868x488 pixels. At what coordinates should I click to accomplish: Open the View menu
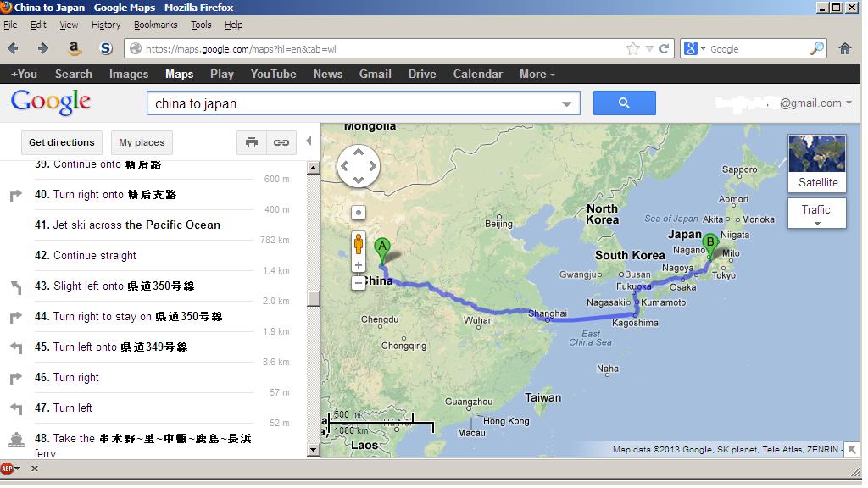pos(69,25)
